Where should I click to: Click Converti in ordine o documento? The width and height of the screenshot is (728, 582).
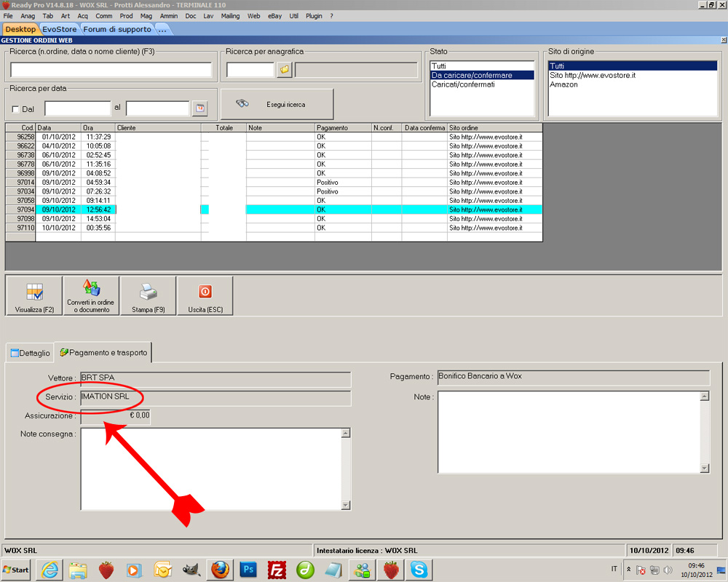(x=91, y=296)
